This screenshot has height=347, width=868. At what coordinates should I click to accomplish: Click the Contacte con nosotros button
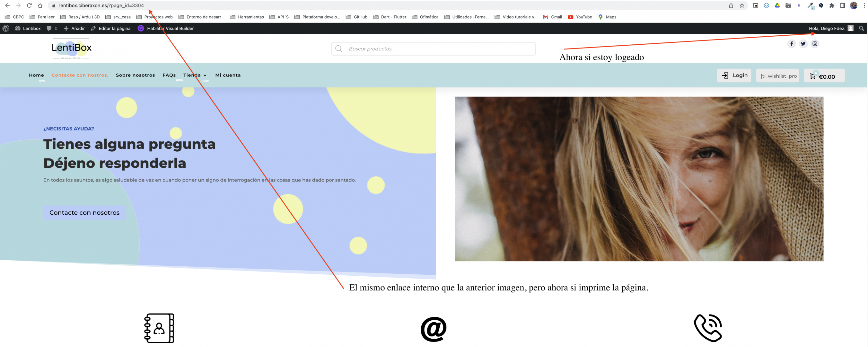(84, 212)
